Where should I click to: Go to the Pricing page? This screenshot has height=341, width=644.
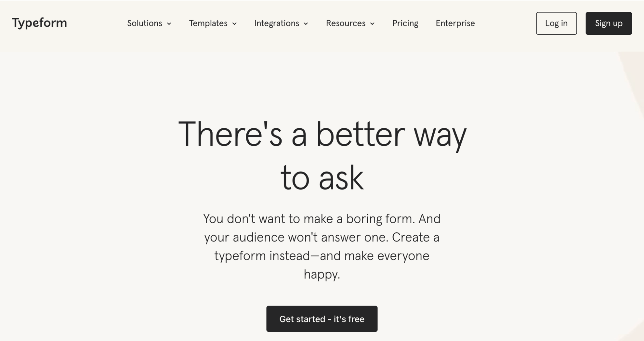[405, 23]
